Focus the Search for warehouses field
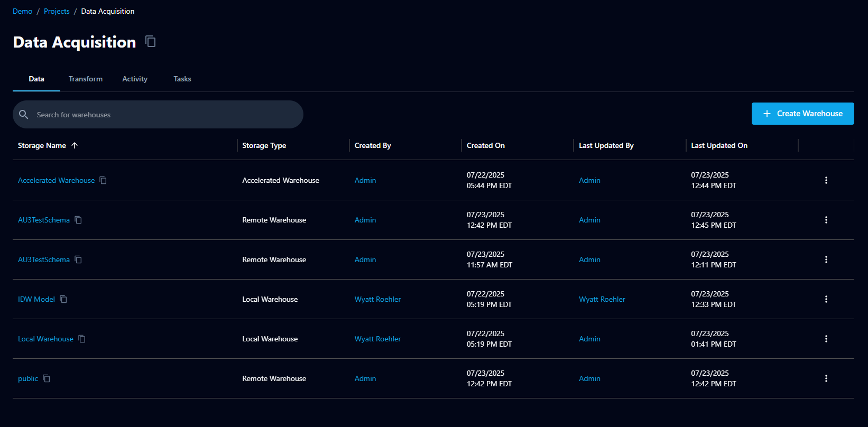This screenshot has height=427, width=868. 158,115
